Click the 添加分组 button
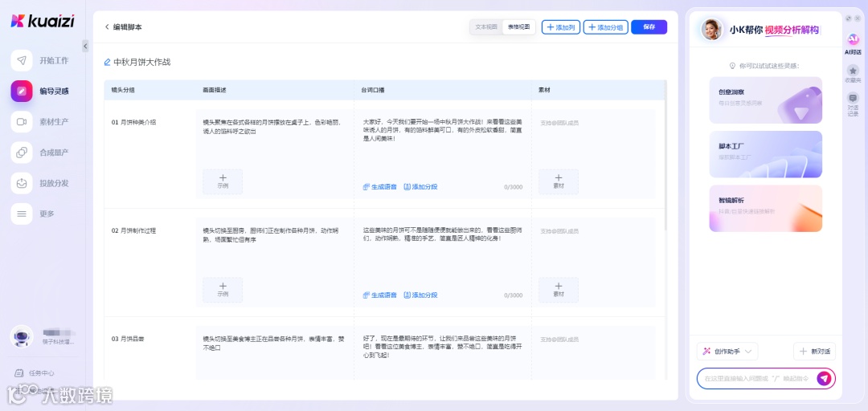The image size is (868, 411). coord(606,27)
